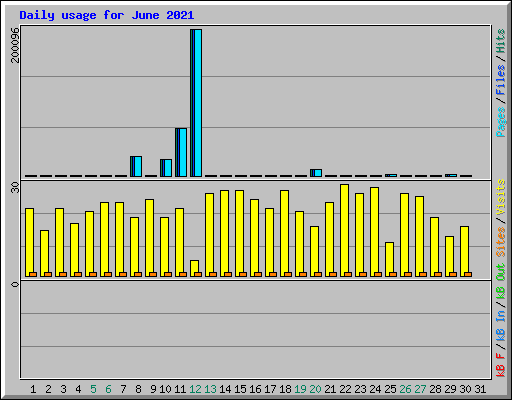Click day label 22 on the x-axis
The height and width of the screenshot is (400, 512).
coord(345,389)
